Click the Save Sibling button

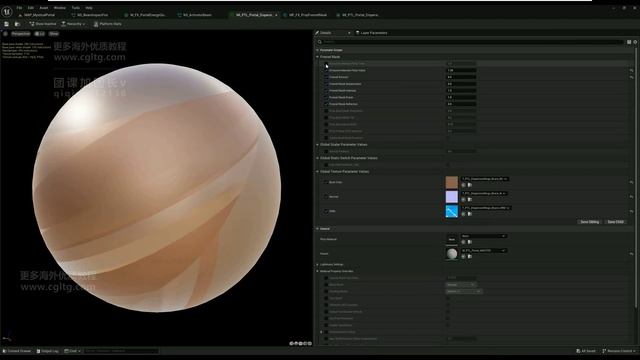(x=590, y=222)
